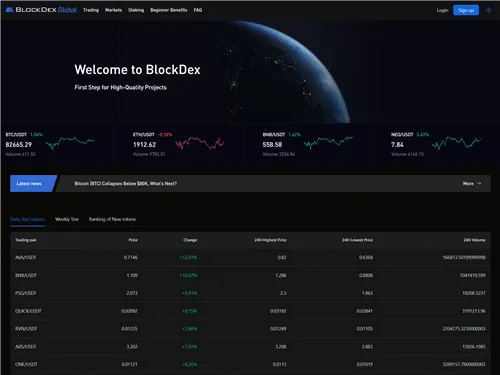
Task: Open the FAQ link
Action: point(198,10)
